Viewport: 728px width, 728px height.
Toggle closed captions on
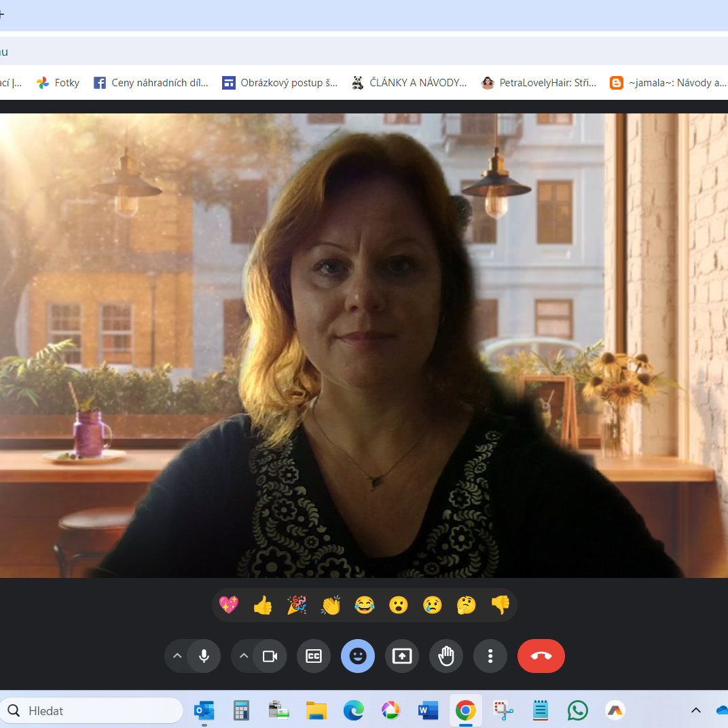314,656
